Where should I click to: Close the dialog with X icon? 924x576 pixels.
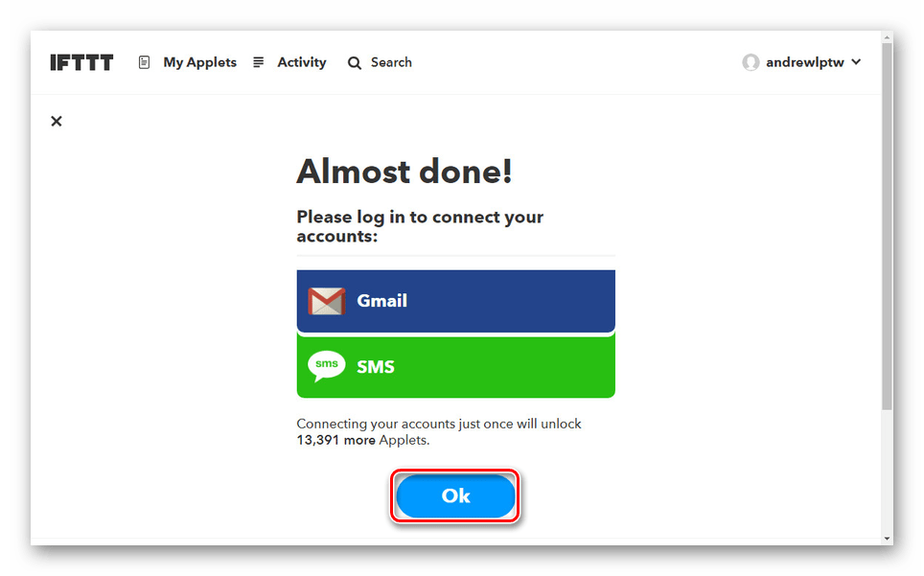click(x=57, y=122)
